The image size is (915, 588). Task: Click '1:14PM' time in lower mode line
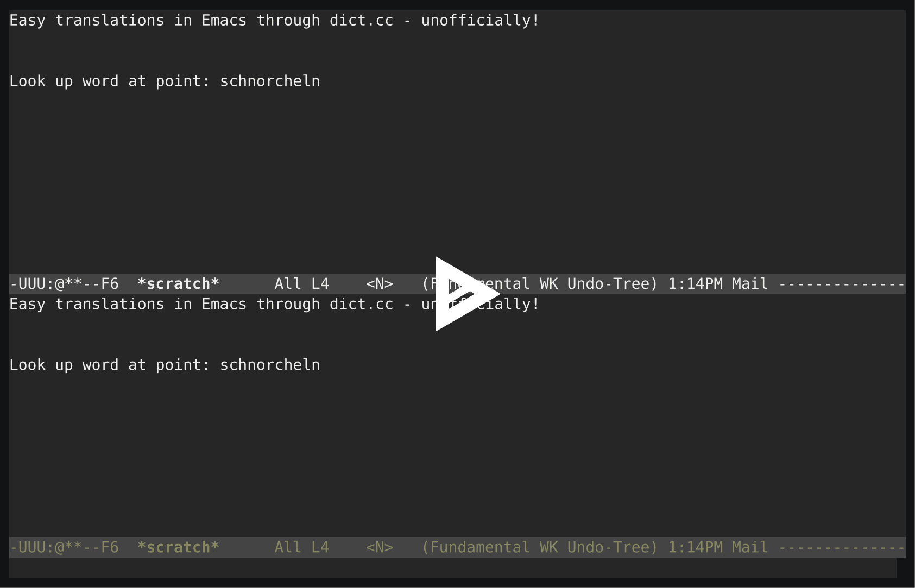click(695, 547)
